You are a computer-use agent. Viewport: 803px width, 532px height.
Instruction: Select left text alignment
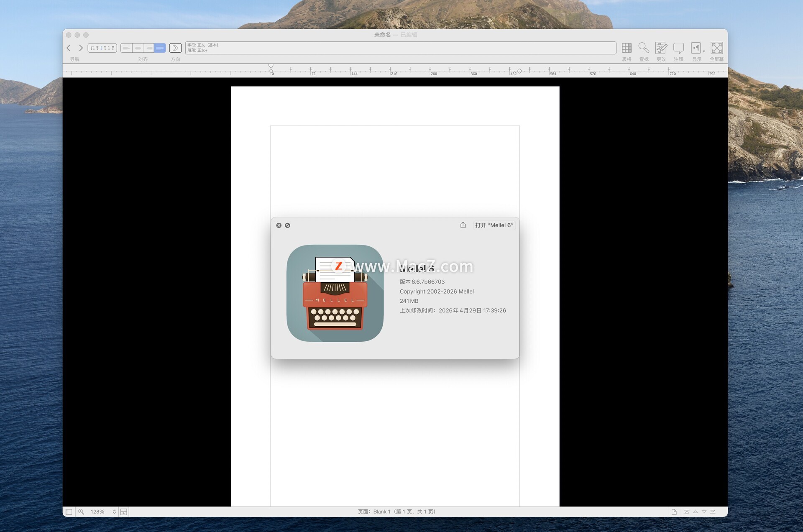pos(126,48)
